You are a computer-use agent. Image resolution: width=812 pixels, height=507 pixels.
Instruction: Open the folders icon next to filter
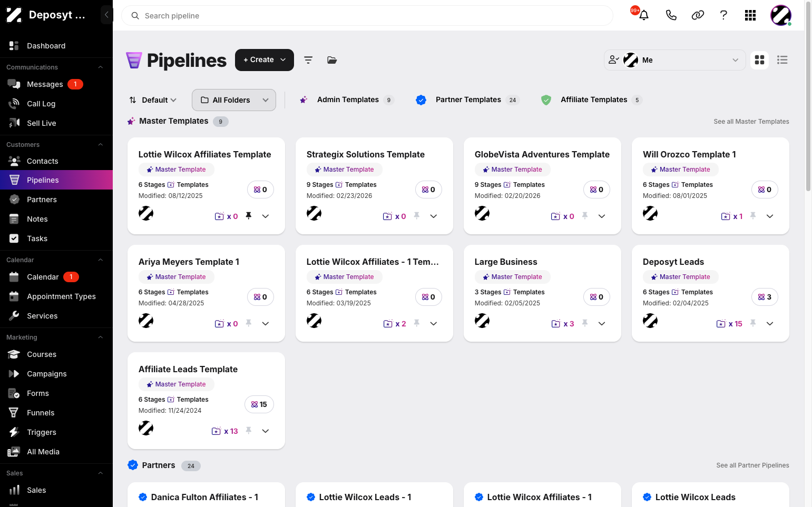click(332, 60)
